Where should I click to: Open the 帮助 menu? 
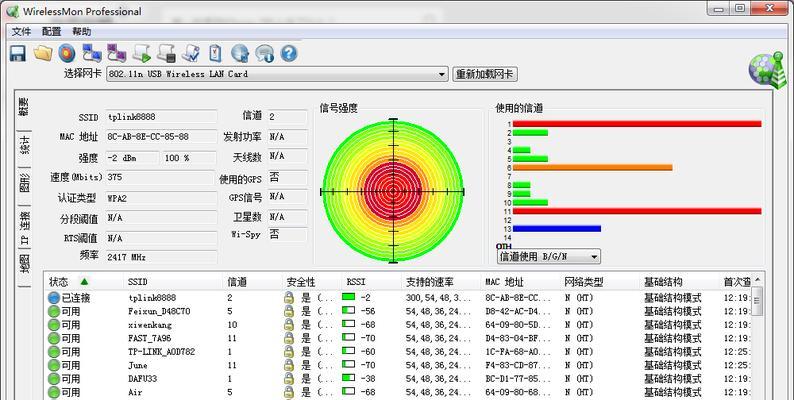[x=82, y=31]
